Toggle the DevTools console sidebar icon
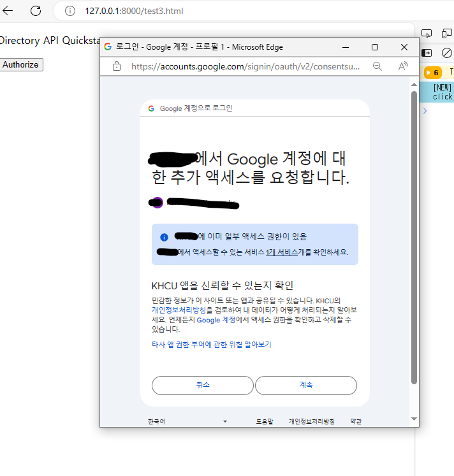This screenshot has width=454, height=476. [427, 53]
